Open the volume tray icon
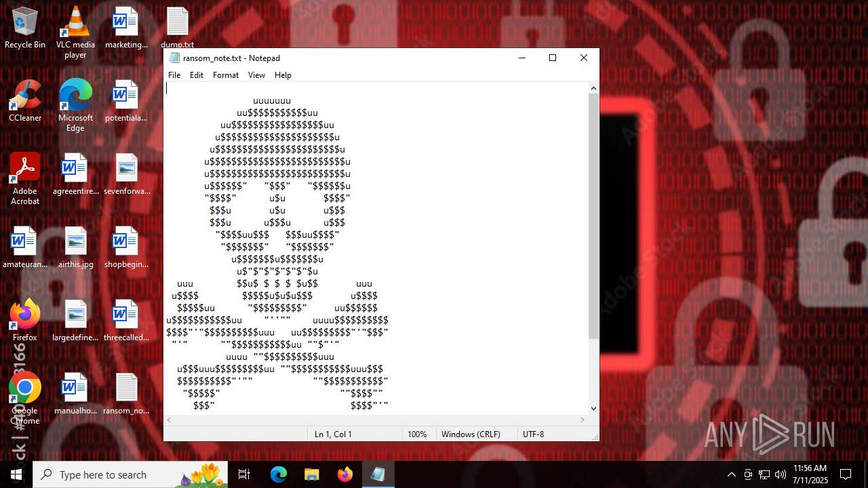This screenshot has width=868, height=488. (781, 474)
